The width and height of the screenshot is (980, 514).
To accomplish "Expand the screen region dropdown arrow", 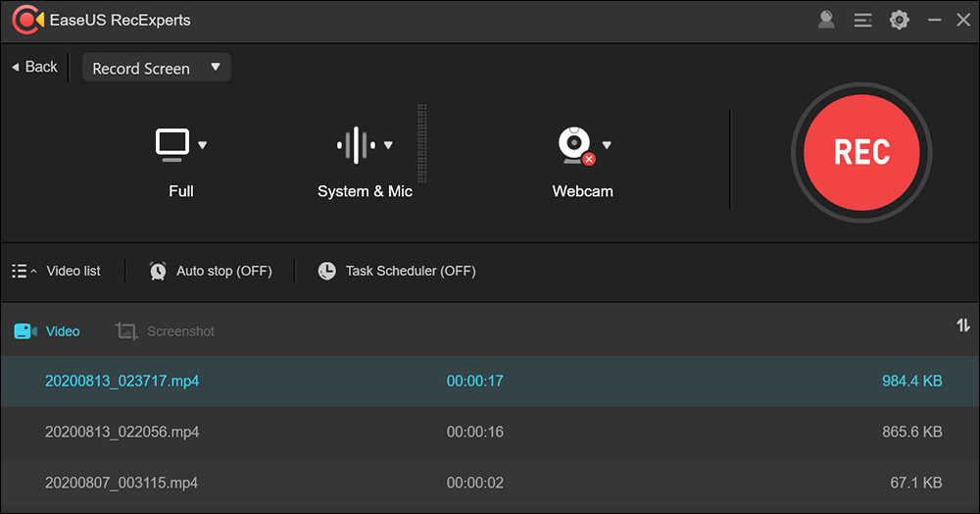I will pos(203,145).
